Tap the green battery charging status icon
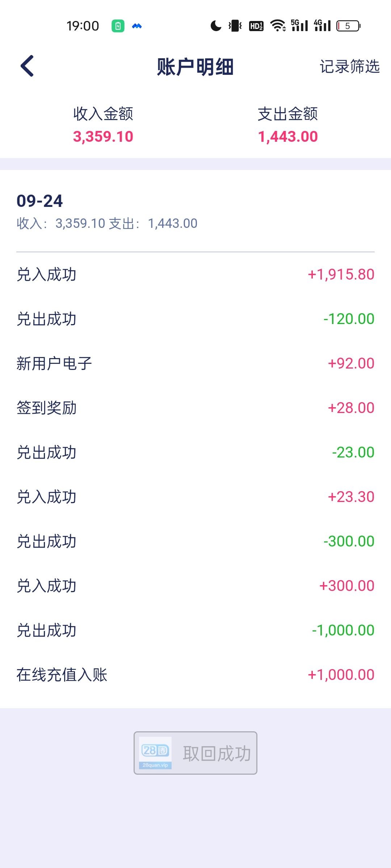 click(118, 26)
